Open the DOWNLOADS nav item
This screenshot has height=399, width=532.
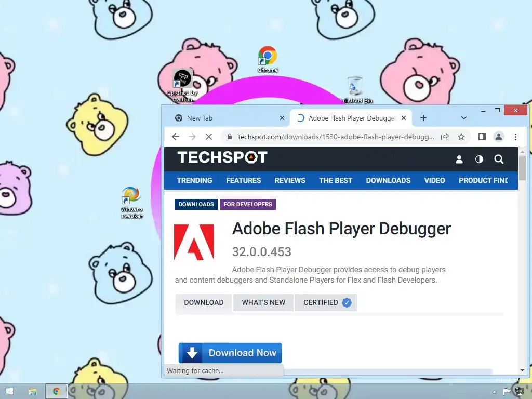click(388, 180)
